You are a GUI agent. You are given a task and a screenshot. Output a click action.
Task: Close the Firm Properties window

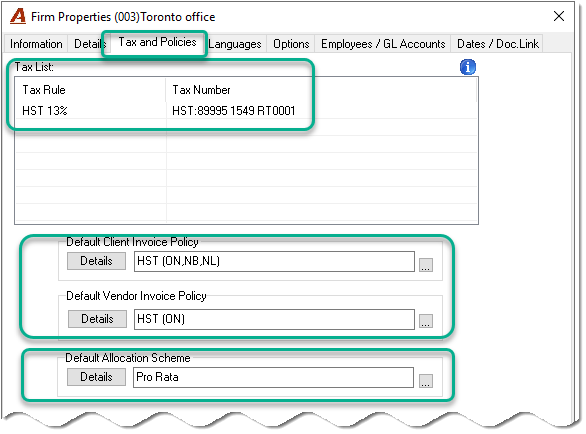(x=559, y=16)
